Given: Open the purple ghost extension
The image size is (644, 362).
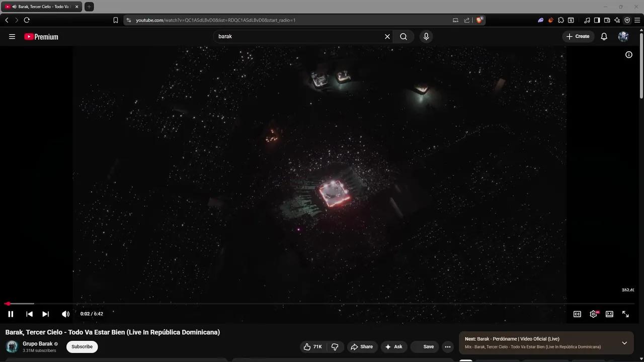Looking at the screenshot, I should click(x=541, y=20).
